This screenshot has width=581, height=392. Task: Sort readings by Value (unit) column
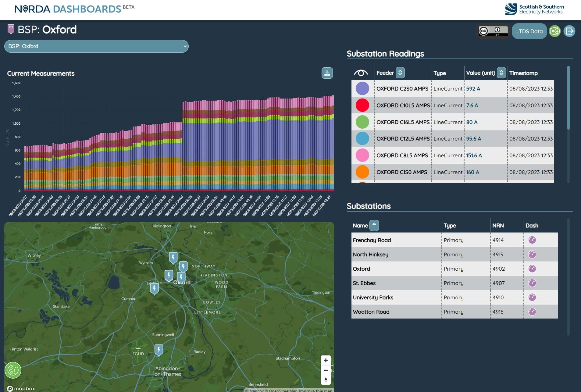(501, 73)
